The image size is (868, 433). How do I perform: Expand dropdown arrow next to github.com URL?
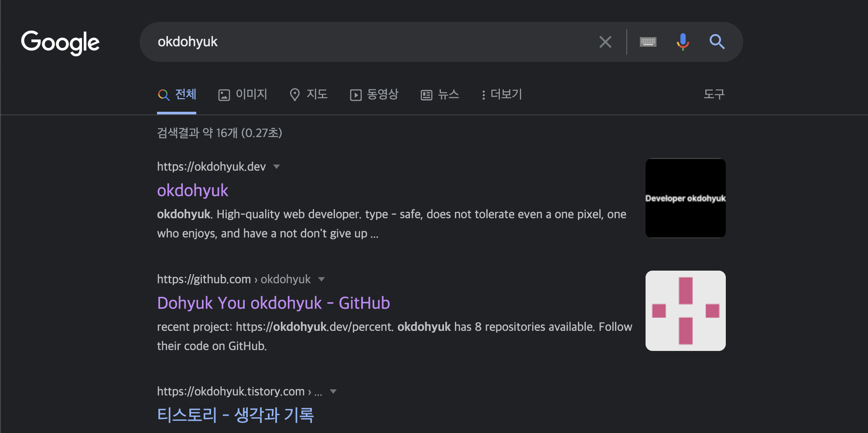[x=321, y=279]
